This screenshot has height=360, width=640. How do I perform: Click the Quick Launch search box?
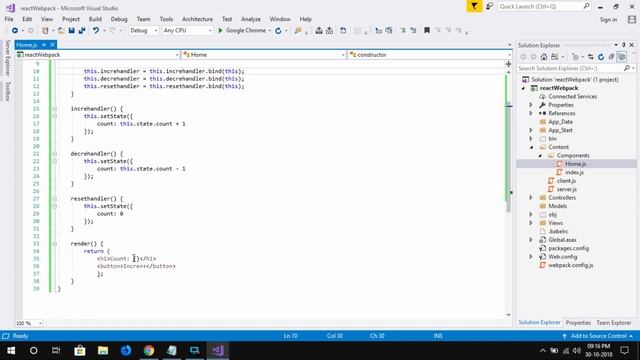(544, 7)
